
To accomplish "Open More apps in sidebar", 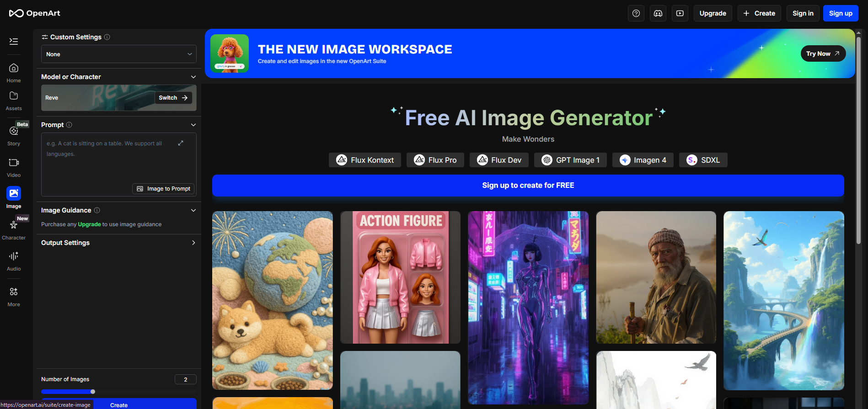I will (14, 297).
